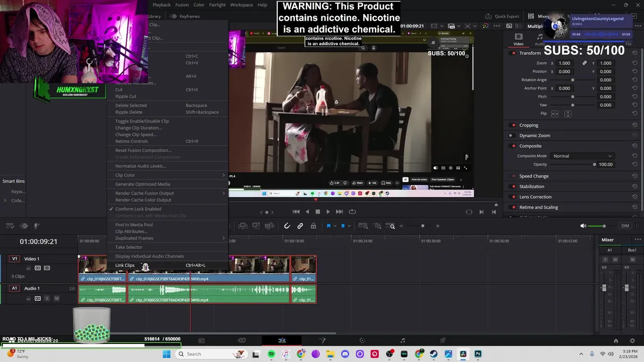Expand the Lens Correction section

point(535,197)
